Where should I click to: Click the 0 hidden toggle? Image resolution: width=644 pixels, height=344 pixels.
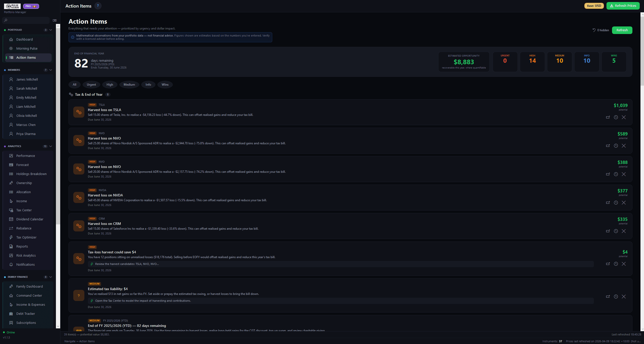601,30
